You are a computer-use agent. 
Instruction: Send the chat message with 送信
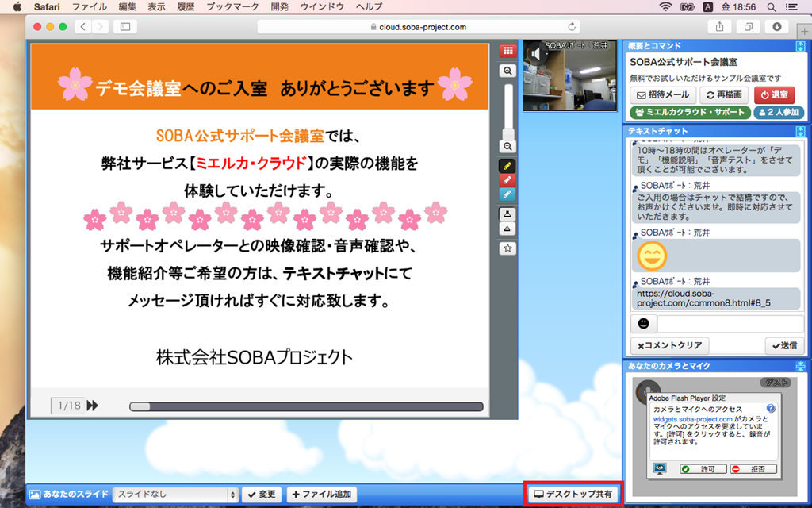coord(784,346)
